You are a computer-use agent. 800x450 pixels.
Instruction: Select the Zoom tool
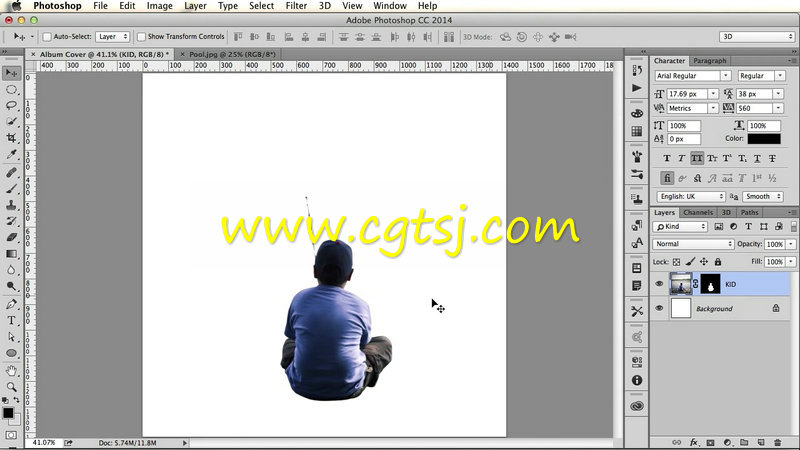coord(11,387)
